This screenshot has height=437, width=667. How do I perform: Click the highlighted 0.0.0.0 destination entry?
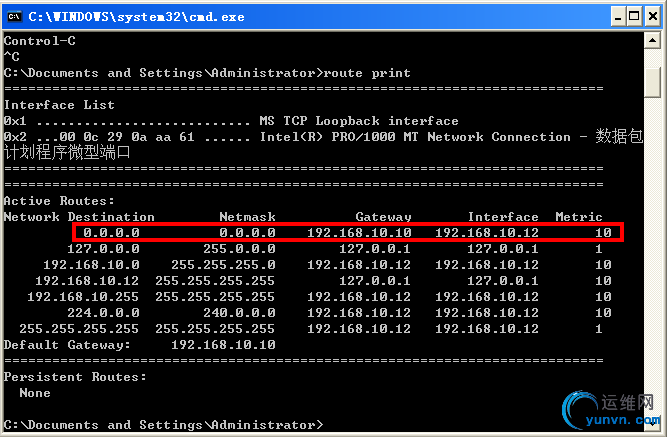107,232
